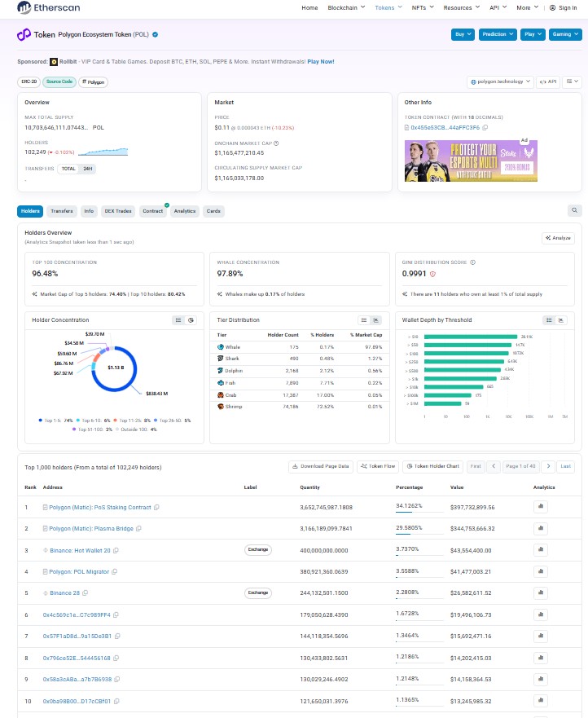This screenshot has height=718, width=588.
Task: Show Holder Concentration pie chart icon
Action: coord(191,320)
